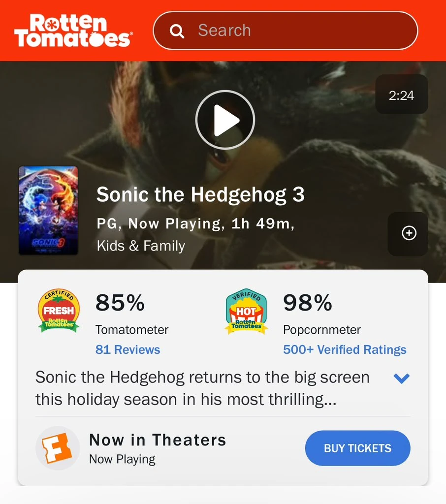View 500+ Verified Ratings

click(344, 349)
